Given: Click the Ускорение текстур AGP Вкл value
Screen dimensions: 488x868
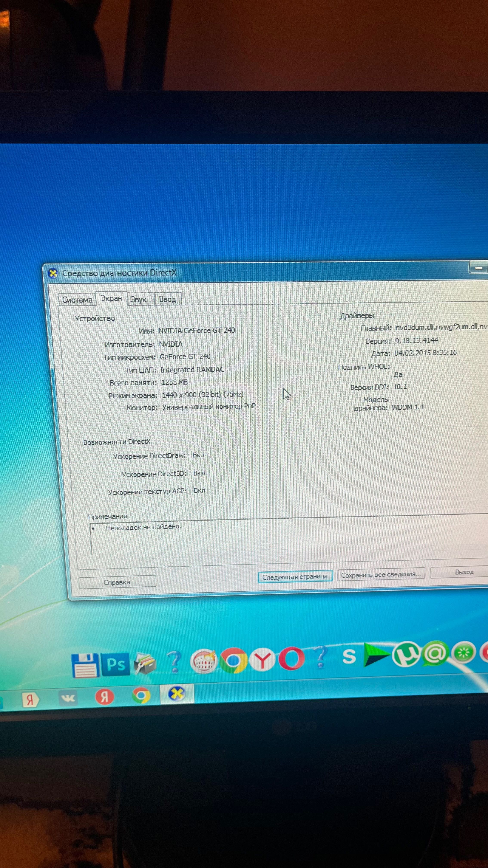Looking at the screenshot, I should click(199, 491).
